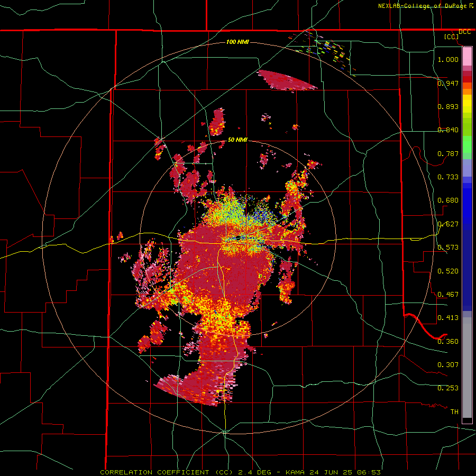Select the 0.893 scale value
This screenshot has width=476, height=476.
pyautogui.click(x=448, y=106)
